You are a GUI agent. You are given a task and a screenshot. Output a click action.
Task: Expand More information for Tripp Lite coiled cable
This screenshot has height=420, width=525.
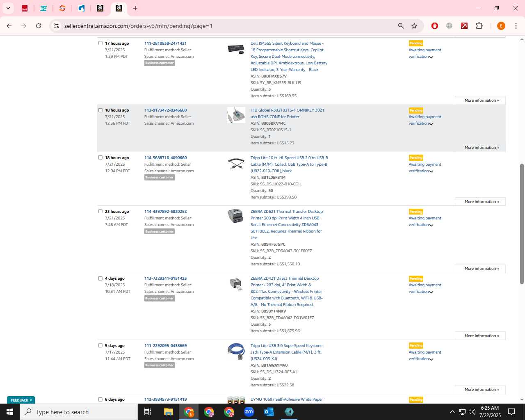point(480,201)
